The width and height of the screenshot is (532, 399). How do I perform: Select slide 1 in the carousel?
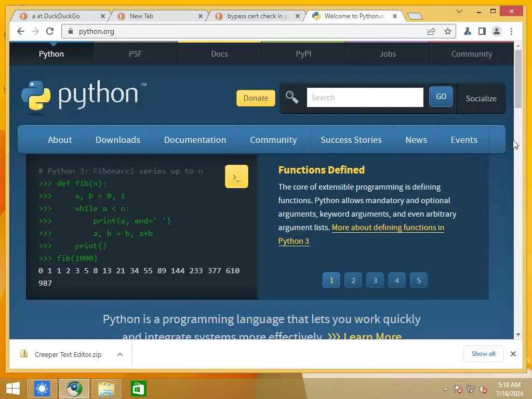point(331,281)
